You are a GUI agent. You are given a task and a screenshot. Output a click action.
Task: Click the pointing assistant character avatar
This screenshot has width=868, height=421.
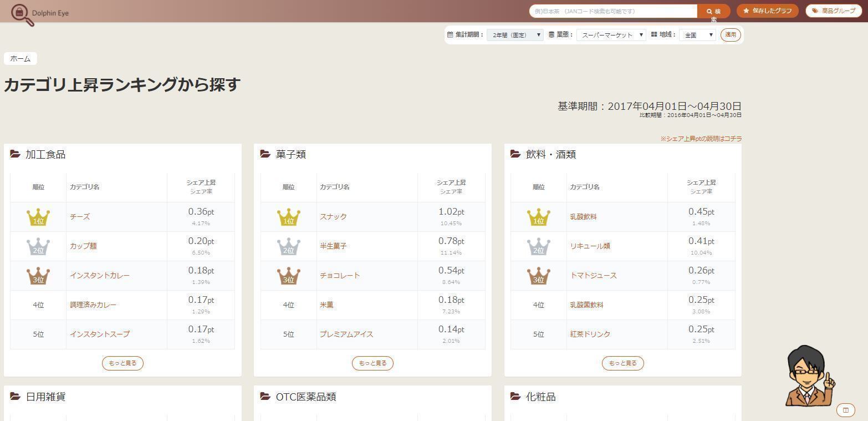coord(810,376)
